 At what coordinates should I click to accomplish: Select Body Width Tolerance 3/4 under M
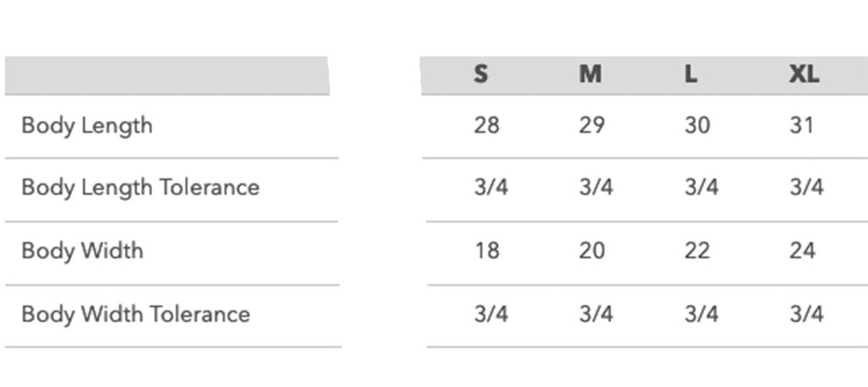(x=596, y=314)
